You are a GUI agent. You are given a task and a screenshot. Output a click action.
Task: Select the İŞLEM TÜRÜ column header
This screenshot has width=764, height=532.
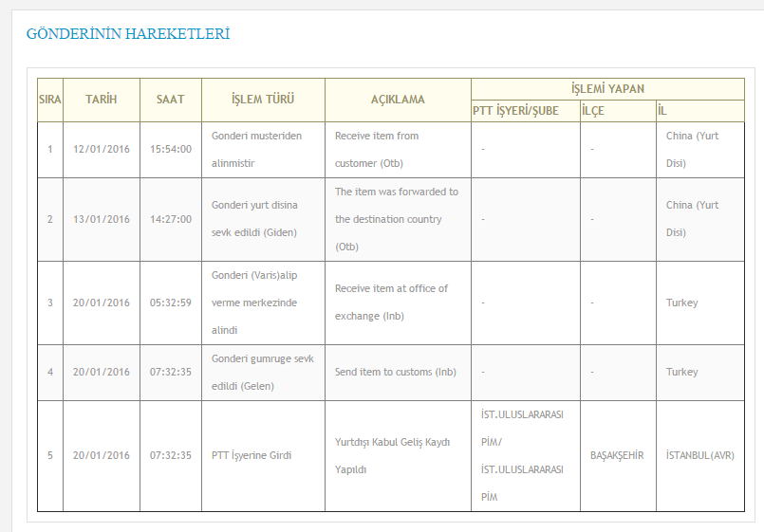(263, 100)
